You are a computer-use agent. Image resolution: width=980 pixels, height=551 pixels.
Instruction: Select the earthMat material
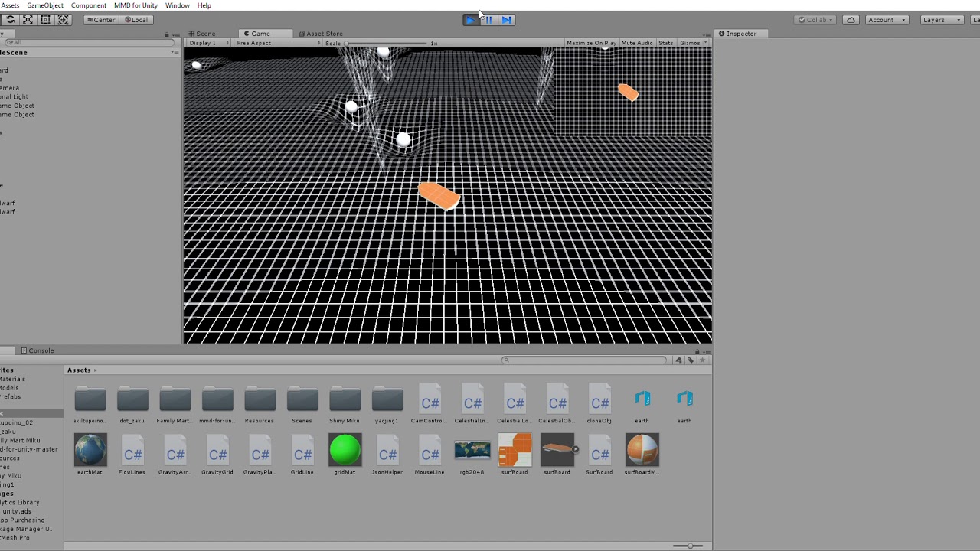pos(90,455)
